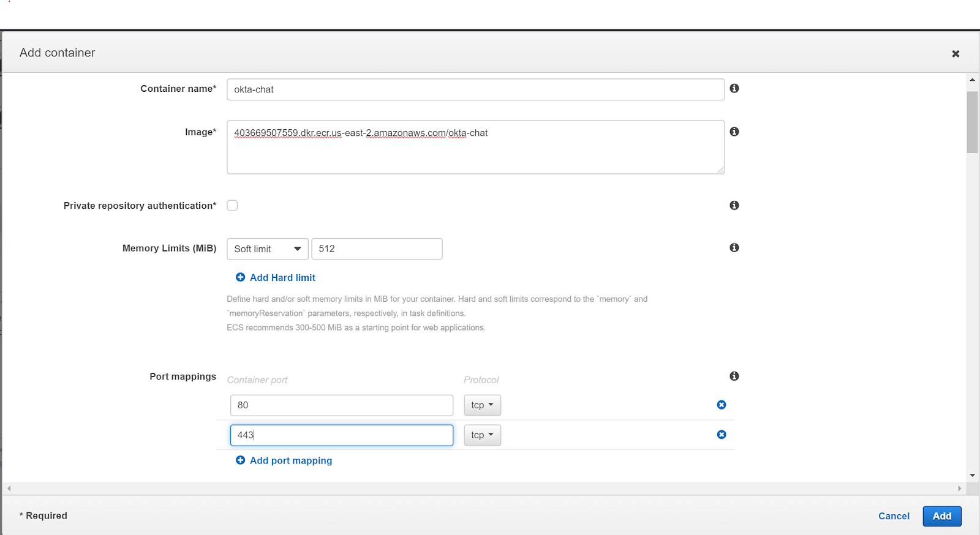The width and height of the screenshot is (980, 535).
Task: Remove the port 80 mapping row
Action: tap(721, 405)
